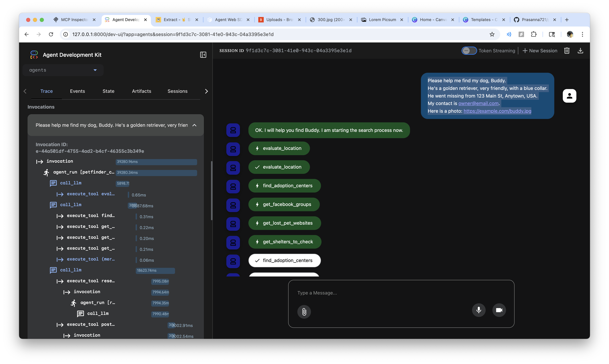Open the browser extensions puzzle icon

(533, 34)
